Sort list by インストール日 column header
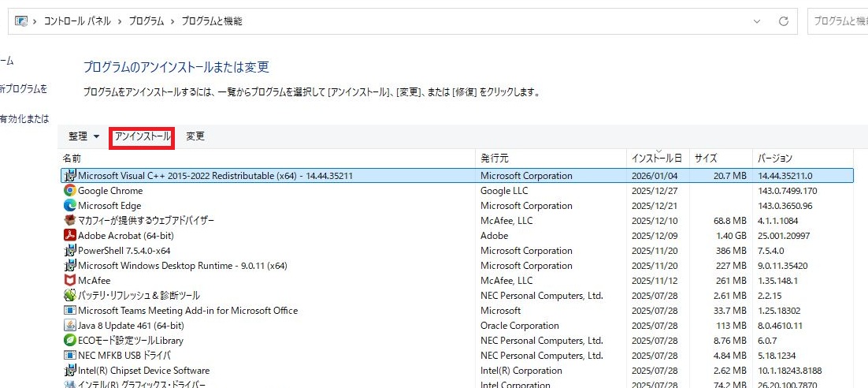 656,159
